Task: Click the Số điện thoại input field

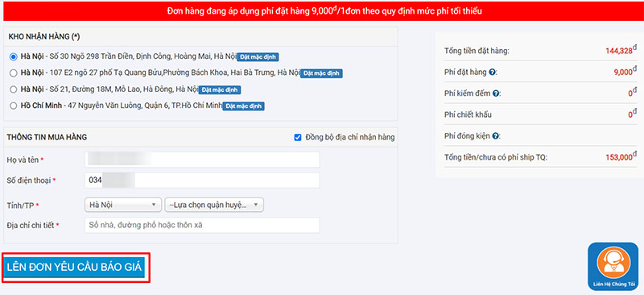Action: 202,181
